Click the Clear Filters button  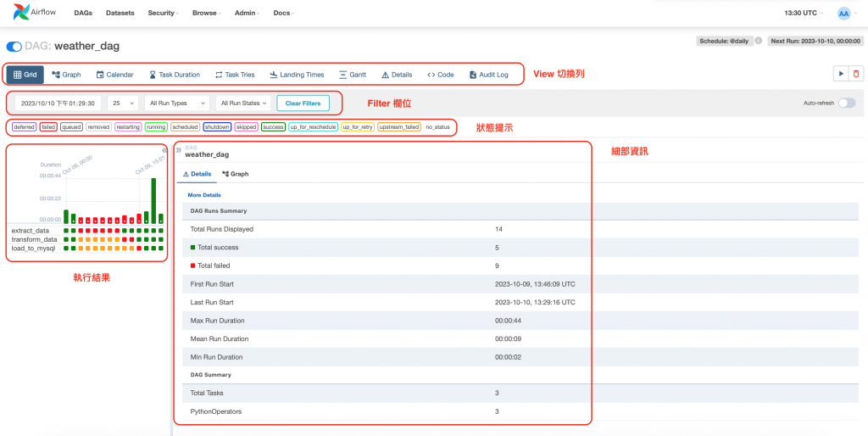coord(303,103)
